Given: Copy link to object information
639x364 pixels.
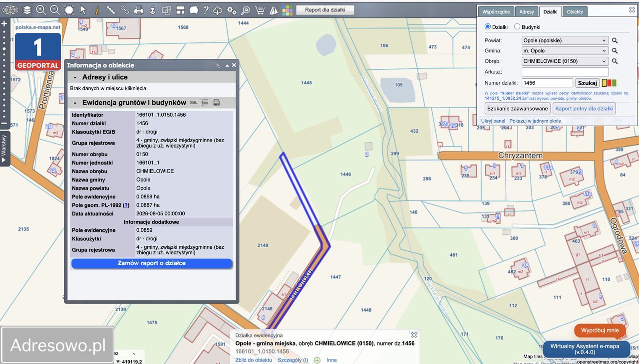Looking at the screenshot, I should tap(218, 65).
